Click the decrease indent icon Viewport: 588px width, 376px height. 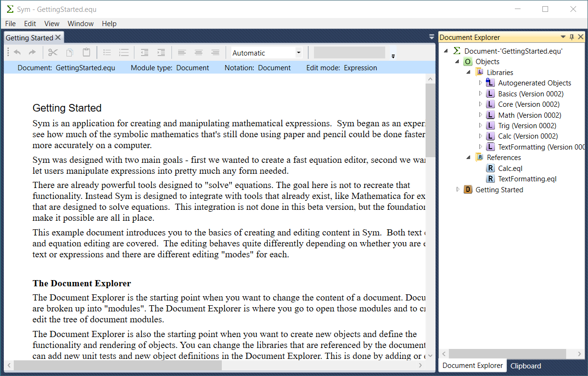pos(145,53)
